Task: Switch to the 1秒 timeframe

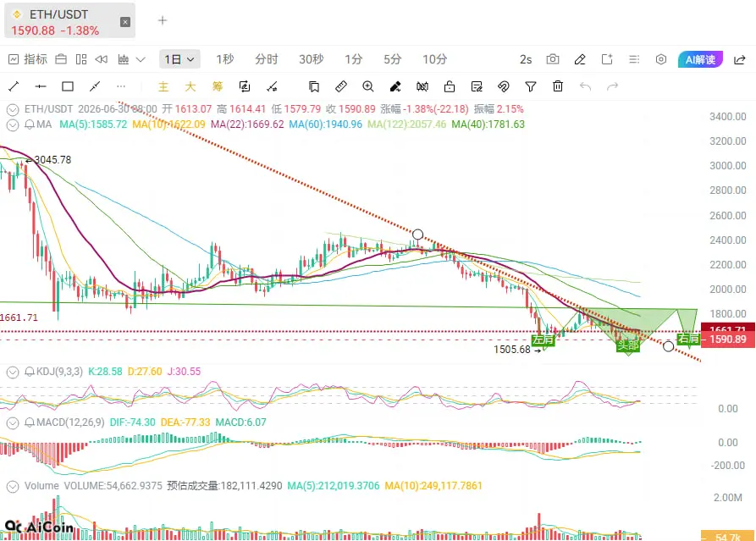Action: tap(224, 59)
